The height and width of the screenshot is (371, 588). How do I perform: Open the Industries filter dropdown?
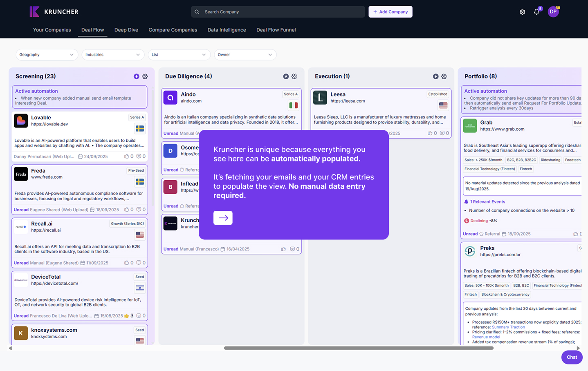click(113, 55)
